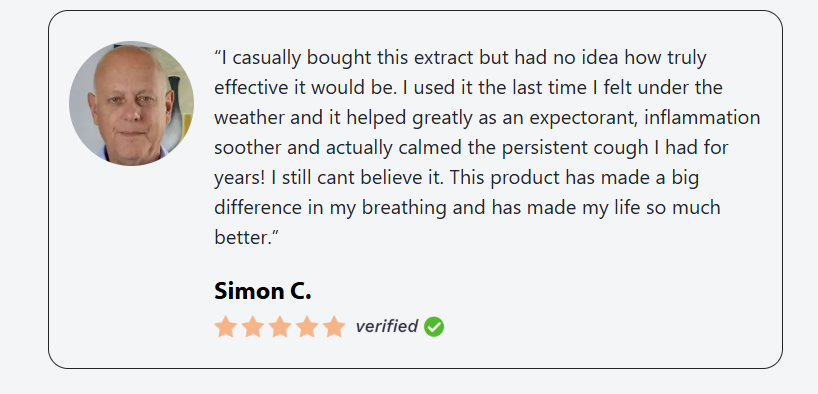Click the reviewer name "Simon C."
This screenshot has width=818, height=394.
tap(262, 291)
